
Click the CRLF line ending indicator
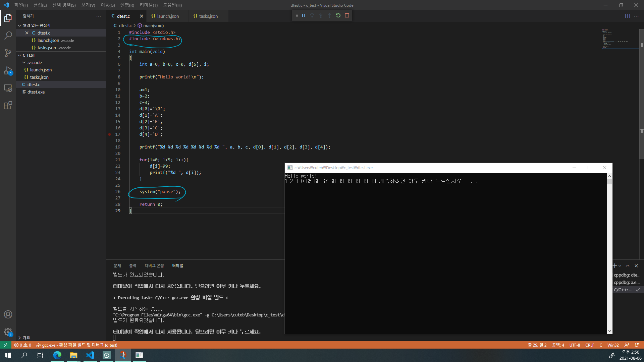click(589, 345)
